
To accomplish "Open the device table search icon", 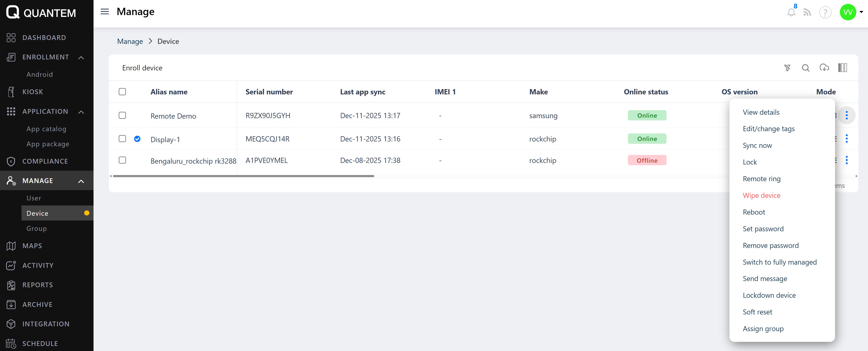I will click(x=806, y=68).
